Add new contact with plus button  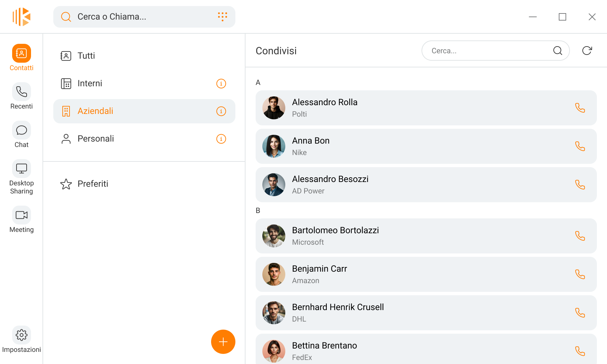click(223, 342)
